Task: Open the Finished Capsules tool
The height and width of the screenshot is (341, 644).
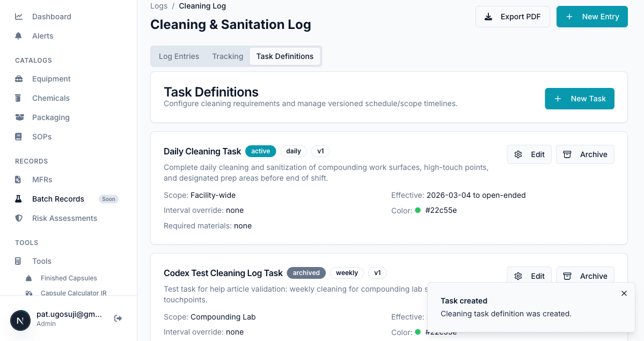Action: pos(29,278)
